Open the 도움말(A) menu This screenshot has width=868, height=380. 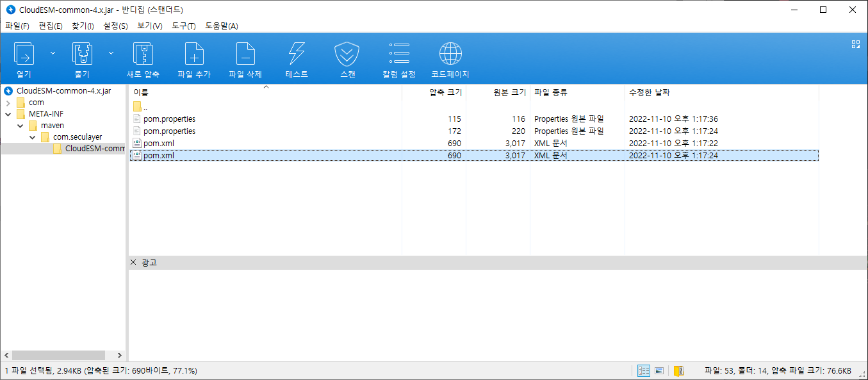[x=221, y=26]
